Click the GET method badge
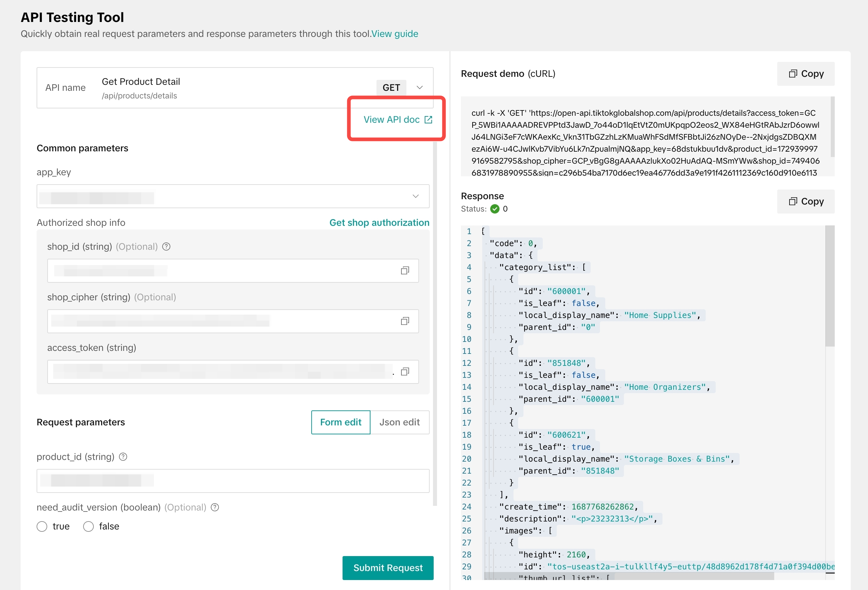The height and width of the screenshot is (590, 868). [x=391, y=87]
